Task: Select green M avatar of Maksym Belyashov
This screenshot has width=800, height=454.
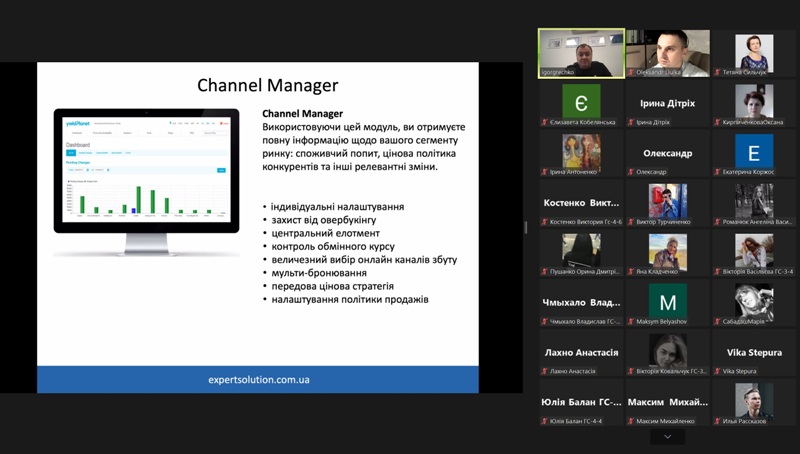Action: tap(668, 302)
